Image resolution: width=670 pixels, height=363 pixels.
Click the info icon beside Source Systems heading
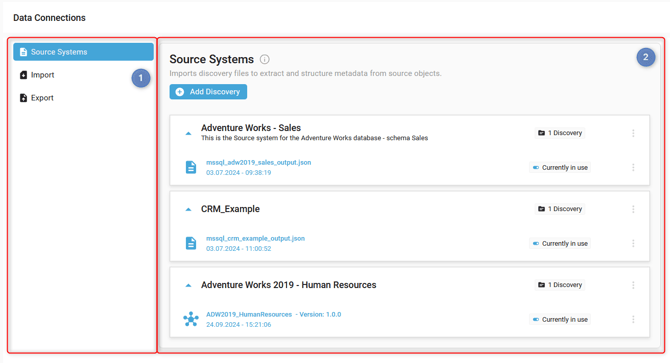[264, 59]
